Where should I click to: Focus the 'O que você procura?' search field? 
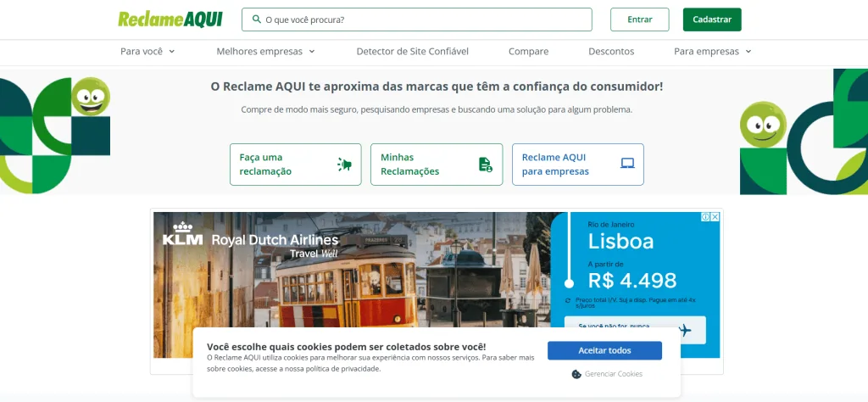coord(417,20)
